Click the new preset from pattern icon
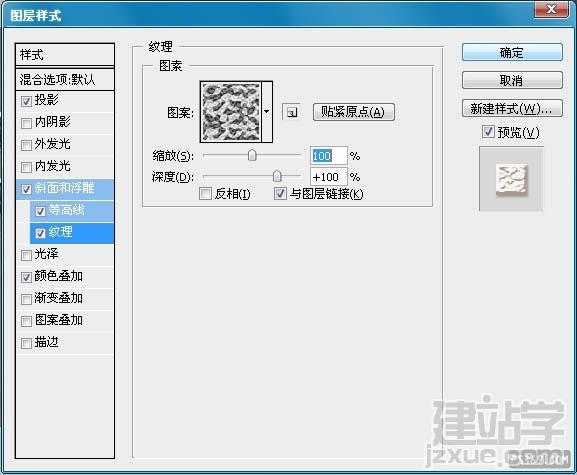The width and height of the screenshot is (577, 475). (291, 112)
